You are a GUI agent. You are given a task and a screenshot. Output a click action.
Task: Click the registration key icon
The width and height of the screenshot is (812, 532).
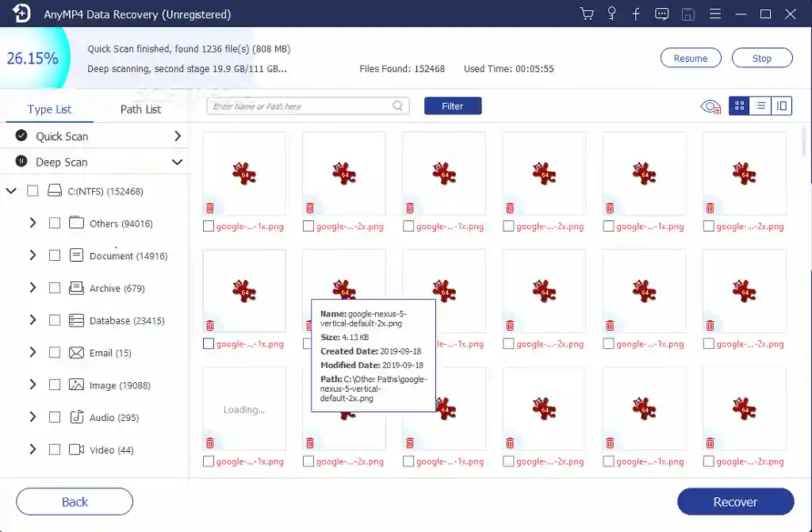coord(611,13)
